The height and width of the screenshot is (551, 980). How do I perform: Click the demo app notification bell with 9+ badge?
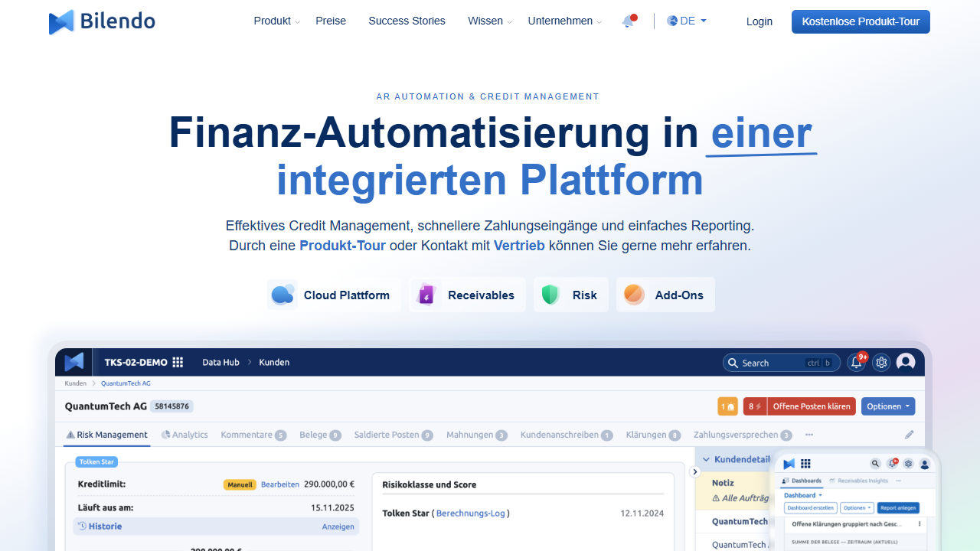pyautogui.click(x=857, y=362)
